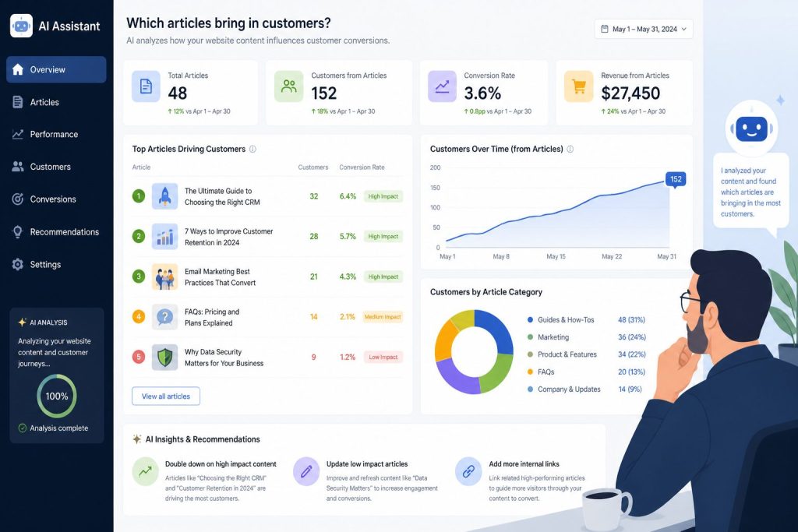This screenshot has height=532, width=798.
Task: Click info icon beside Customers Over Time
Action: point(570,149)
